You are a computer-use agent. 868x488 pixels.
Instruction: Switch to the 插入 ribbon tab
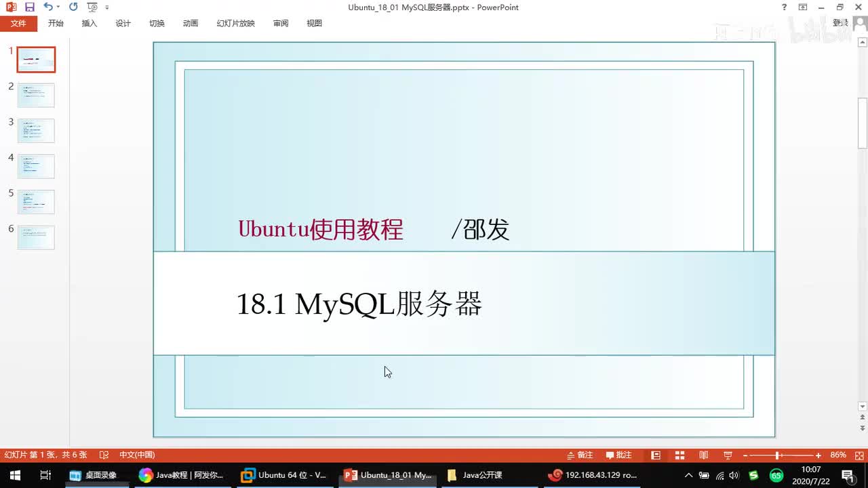(90, 23)
